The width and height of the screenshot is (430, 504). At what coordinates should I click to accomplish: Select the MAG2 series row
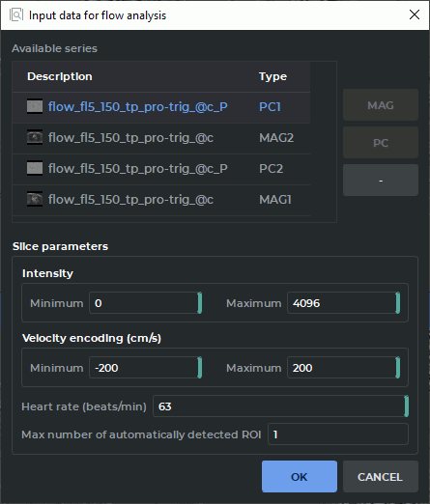click(161, 138)
